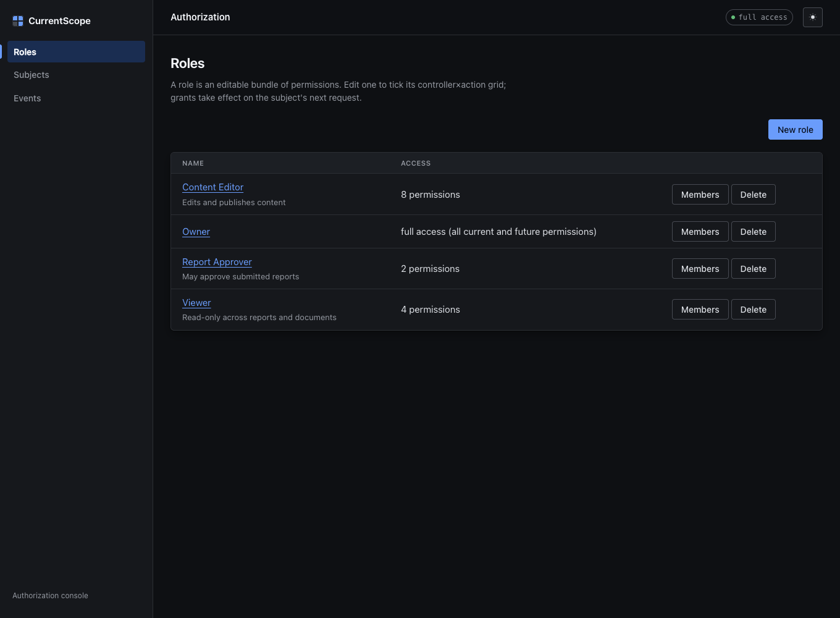Click the ACCESS column header

(416, 163)
